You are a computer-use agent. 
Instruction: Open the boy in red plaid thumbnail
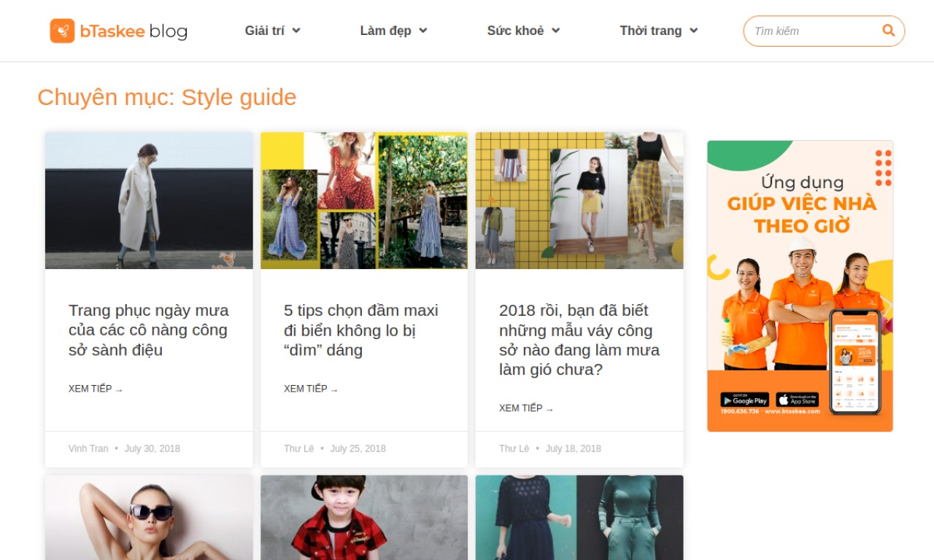coord(364,518)
